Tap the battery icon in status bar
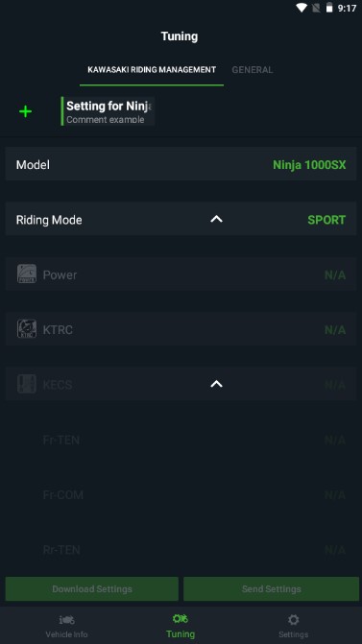This screenshot has width=362, height=644. coord(329,8)
